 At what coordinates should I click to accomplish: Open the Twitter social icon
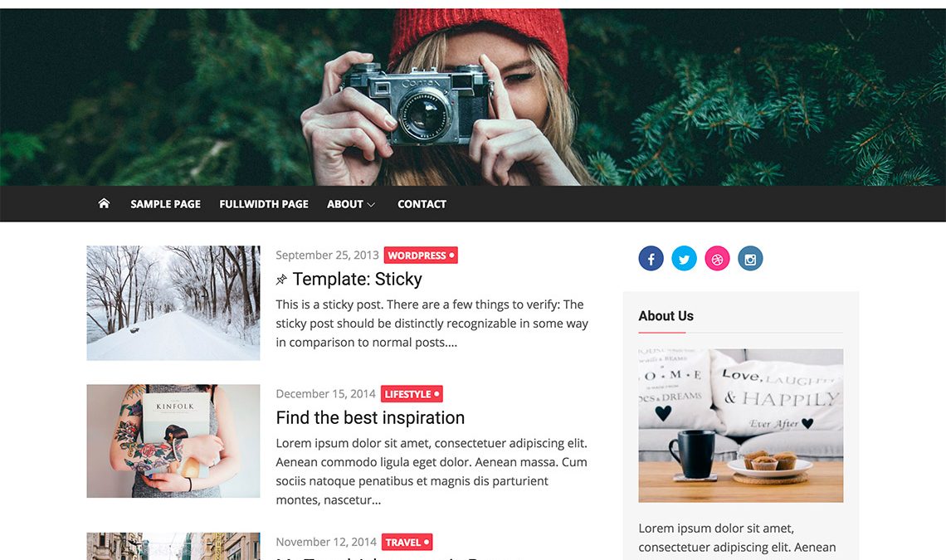684,258
